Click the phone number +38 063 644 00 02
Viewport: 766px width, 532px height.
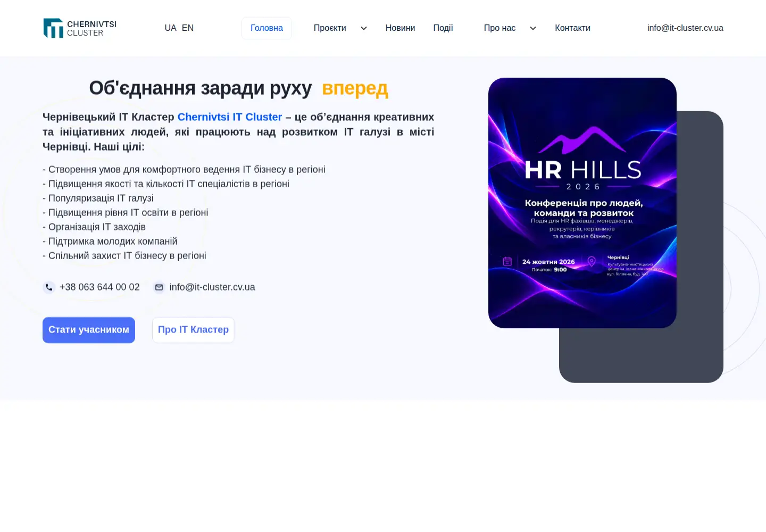coord(99,287)
